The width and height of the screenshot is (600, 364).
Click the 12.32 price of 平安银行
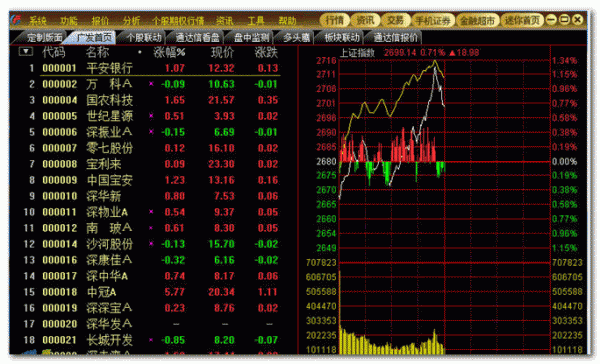(221, 68)
